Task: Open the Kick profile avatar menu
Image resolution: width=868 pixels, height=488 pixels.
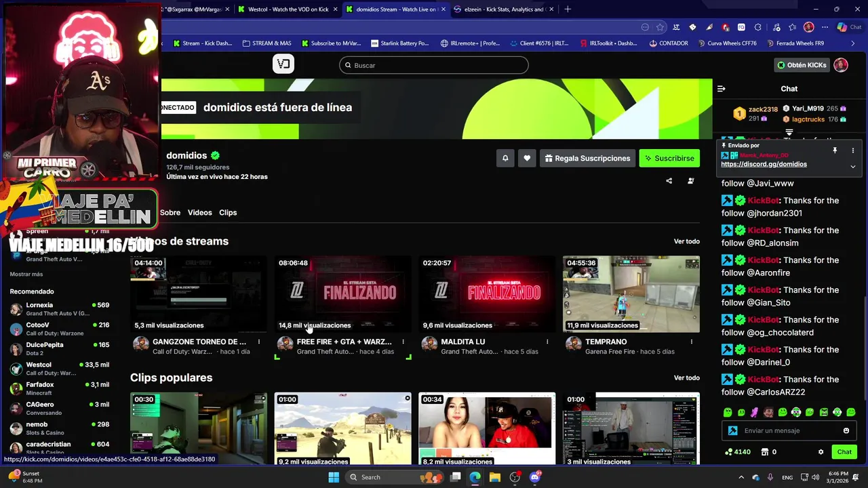Action: [841, 65]
